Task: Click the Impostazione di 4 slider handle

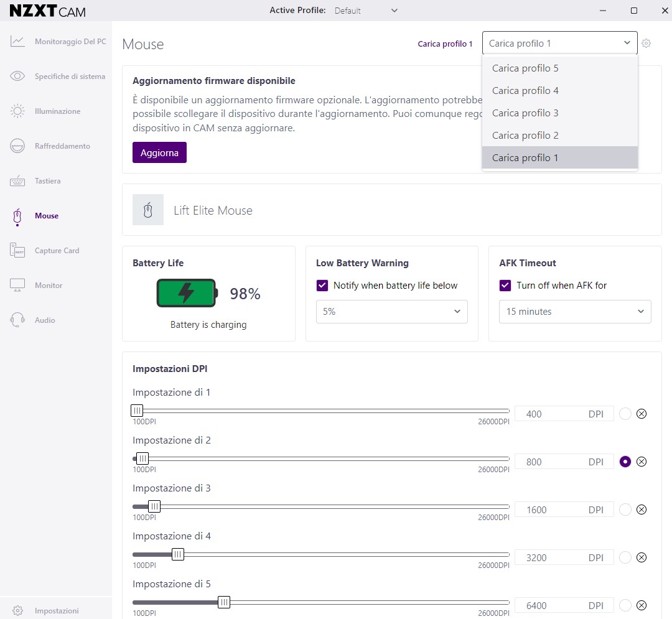Action: [178, 554]
